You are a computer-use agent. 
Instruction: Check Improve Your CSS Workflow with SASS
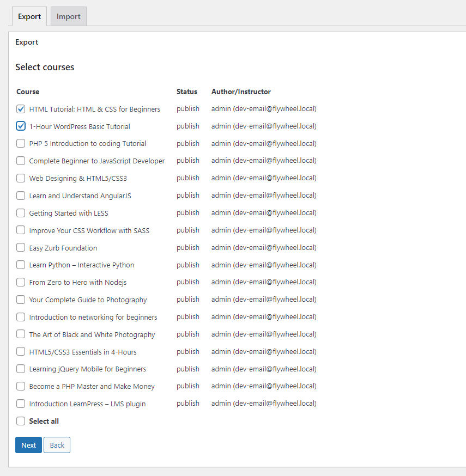click(x=21, y=230)
